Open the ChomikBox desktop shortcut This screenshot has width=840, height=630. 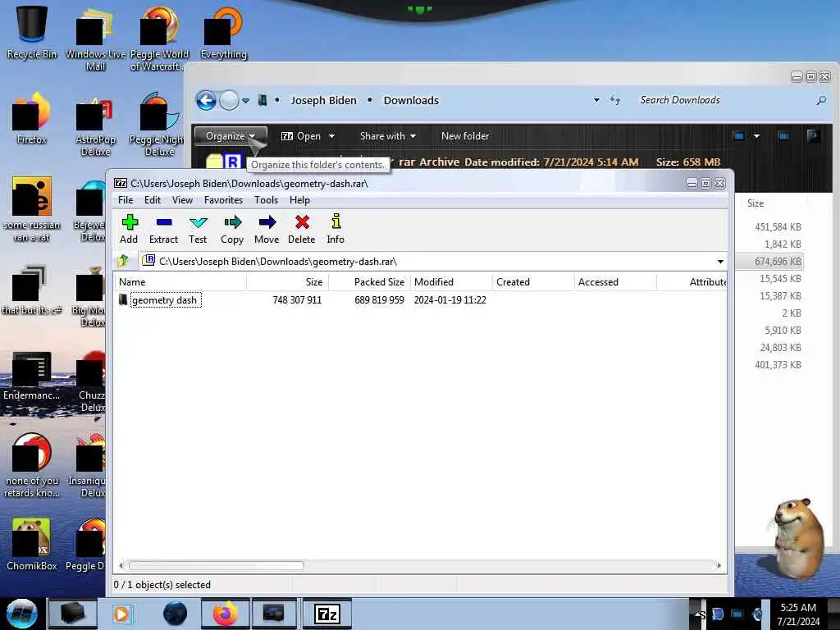32,544
